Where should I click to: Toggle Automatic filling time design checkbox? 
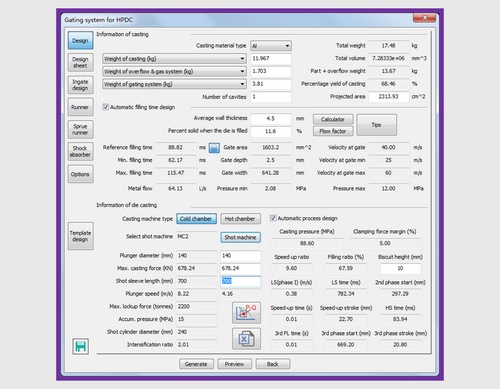(x=106, y=107)
